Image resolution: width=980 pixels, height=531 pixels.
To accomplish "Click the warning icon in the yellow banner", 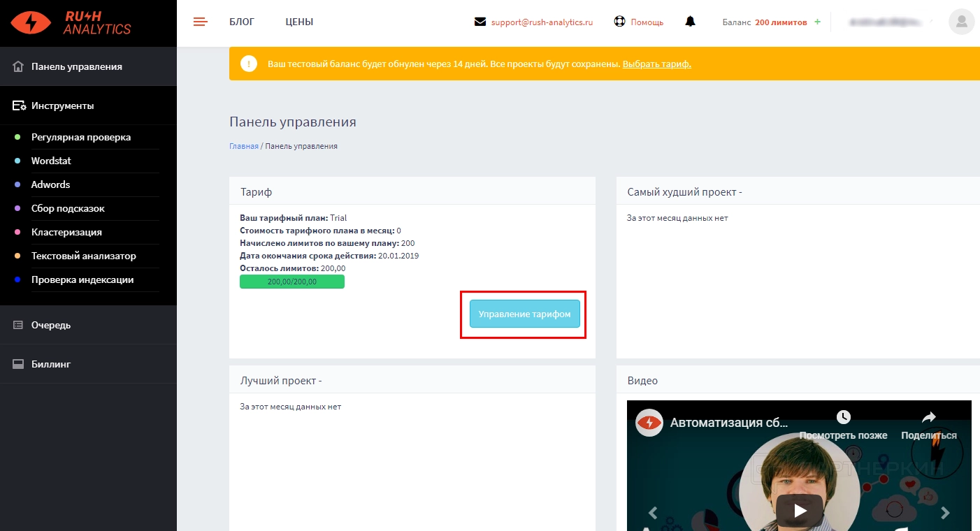I will [249, 64].
